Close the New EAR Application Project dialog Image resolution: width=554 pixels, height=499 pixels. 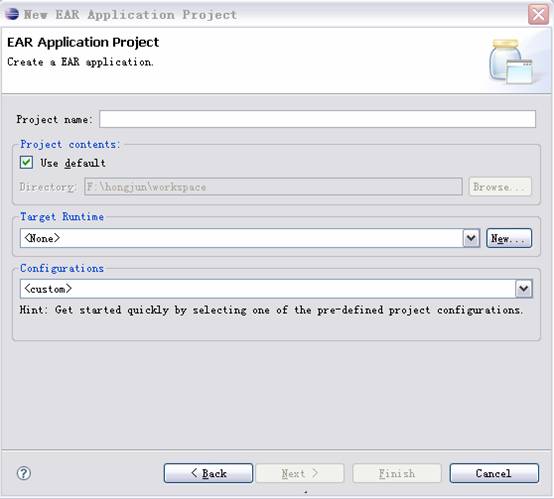coord(538,14)
